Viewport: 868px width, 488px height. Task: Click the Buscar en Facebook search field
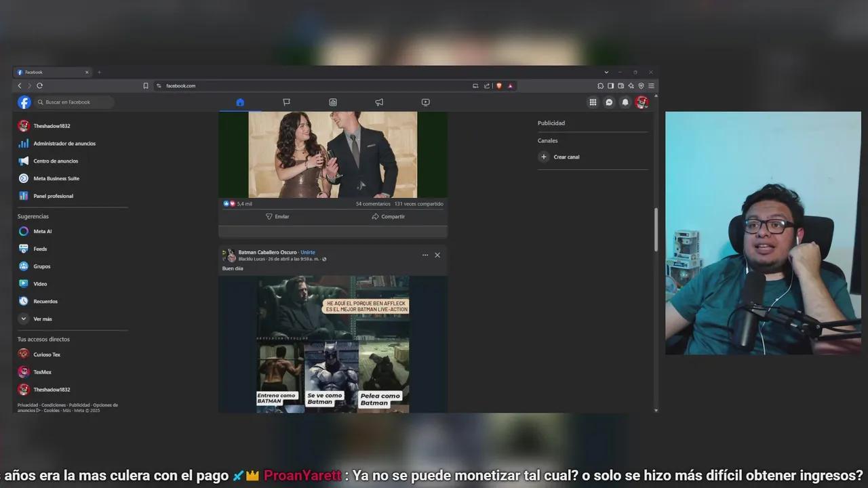74,102
